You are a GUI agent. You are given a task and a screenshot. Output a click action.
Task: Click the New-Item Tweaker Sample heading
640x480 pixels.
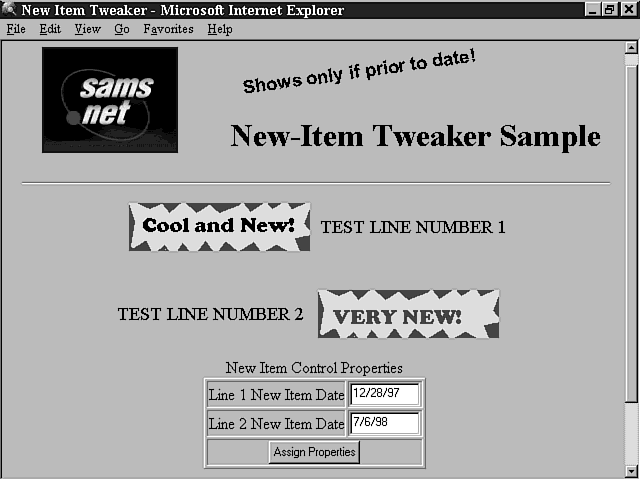415,136
